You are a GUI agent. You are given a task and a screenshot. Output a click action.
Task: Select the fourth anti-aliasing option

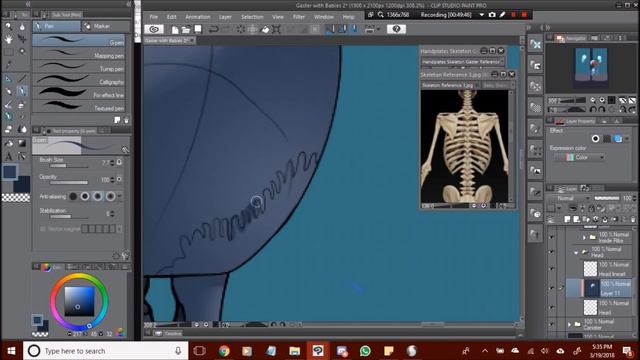click(110, 196)
